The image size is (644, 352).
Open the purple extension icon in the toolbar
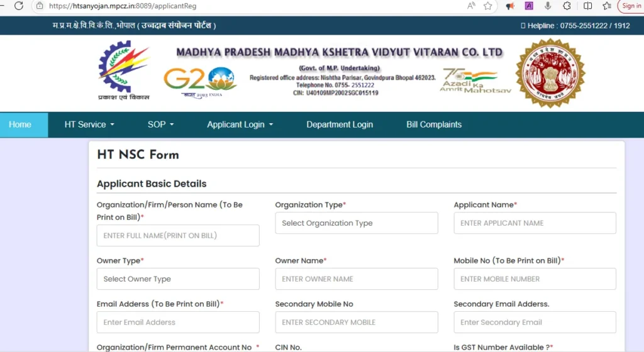[529, 6]
